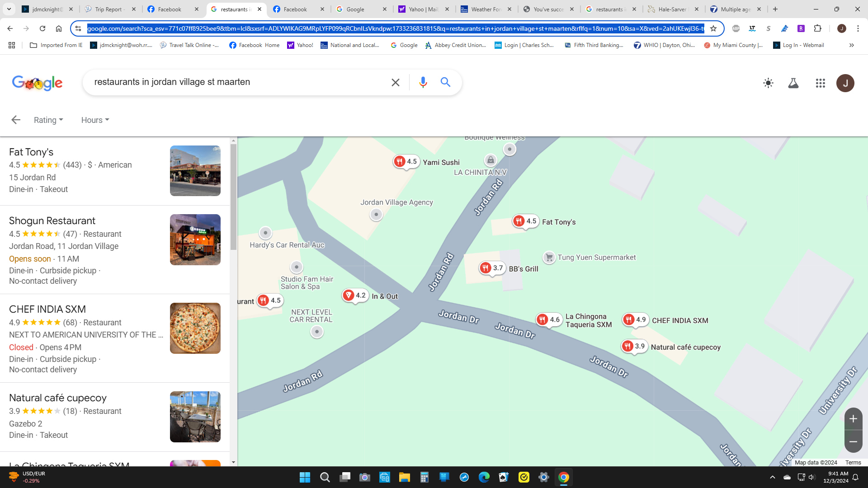Open Microsoft Edge from taskbar
Screen dimensions: 868x488
pos(484,477)
